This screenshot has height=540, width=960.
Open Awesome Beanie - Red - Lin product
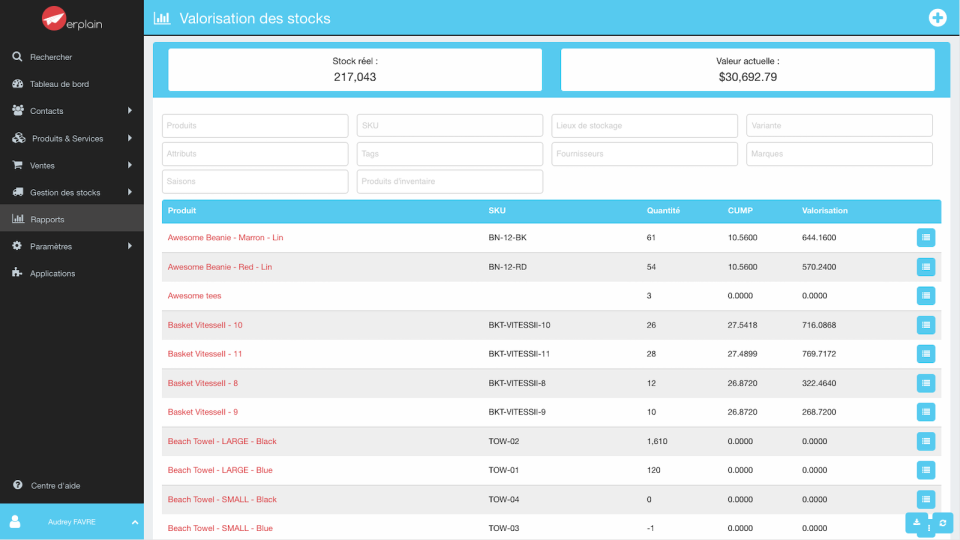[x=220, y=267]
